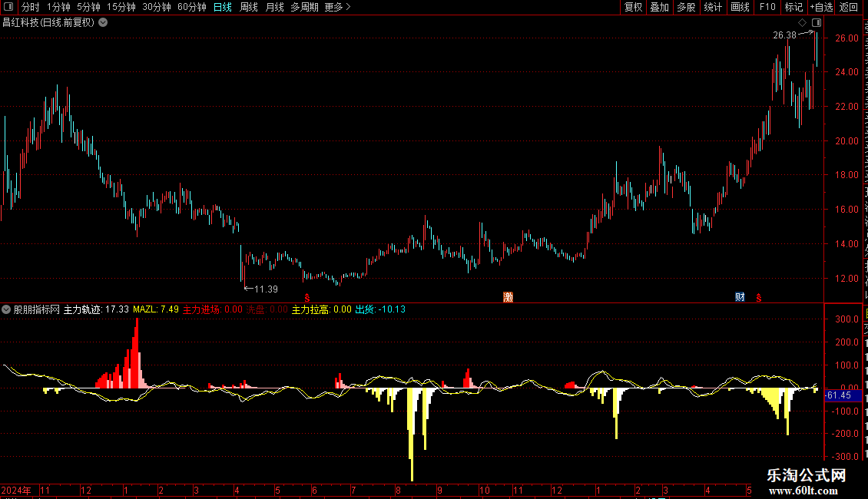Click the -61.45 blue axis value tag
This screenshot has height=499, width=868.
click(x=843, y=395)
